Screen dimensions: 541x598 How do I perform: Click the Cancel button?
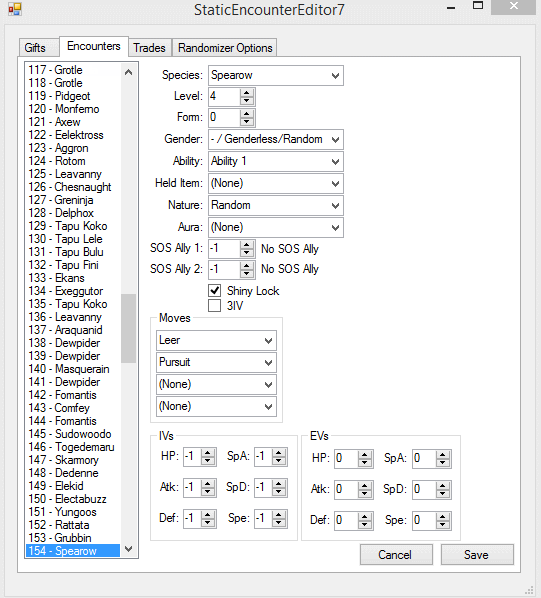tap(396, 555)
